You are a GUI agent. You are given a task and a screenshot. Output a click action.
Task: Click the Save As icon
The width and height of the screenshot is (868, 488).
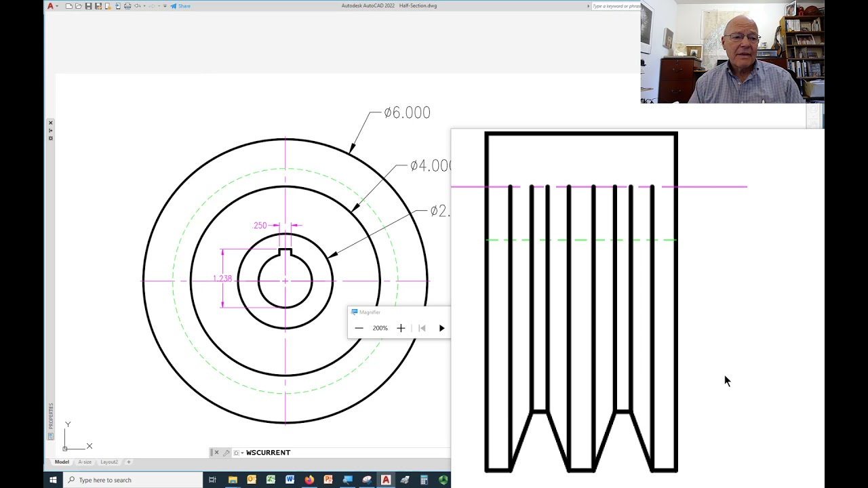pos(98,6)
